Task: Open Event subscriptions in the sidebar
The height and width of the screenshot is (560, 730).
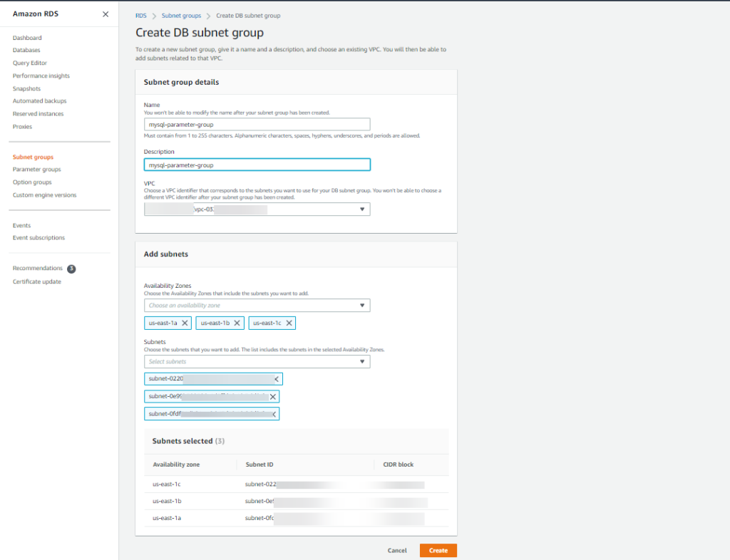Action: click(38, 238)
